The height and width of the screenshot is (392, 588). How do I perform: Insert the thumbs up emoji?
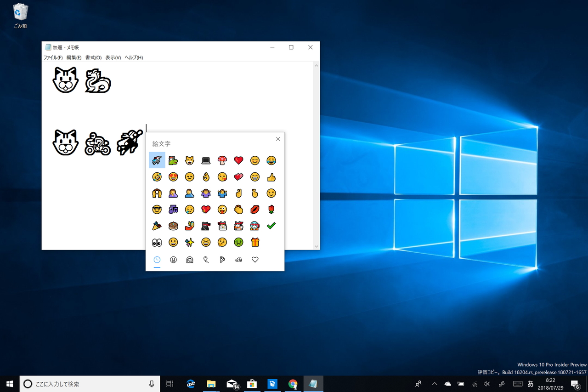(x=271, y=177)
